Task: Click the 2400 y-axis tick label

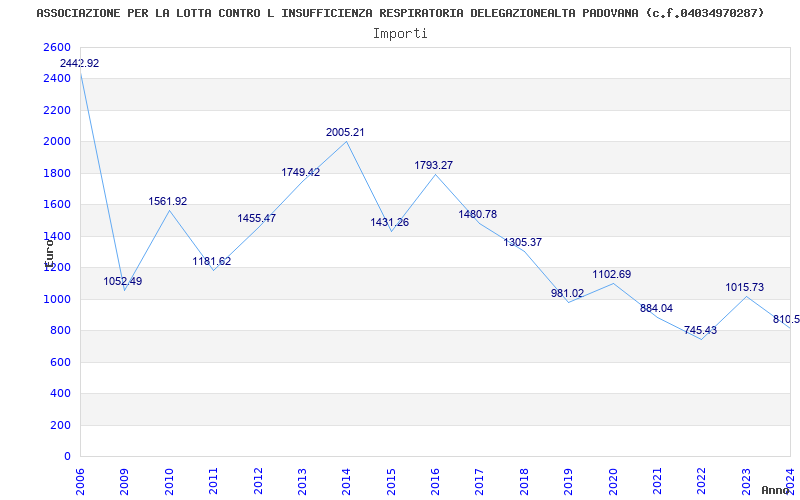Action: pos(58,79)
